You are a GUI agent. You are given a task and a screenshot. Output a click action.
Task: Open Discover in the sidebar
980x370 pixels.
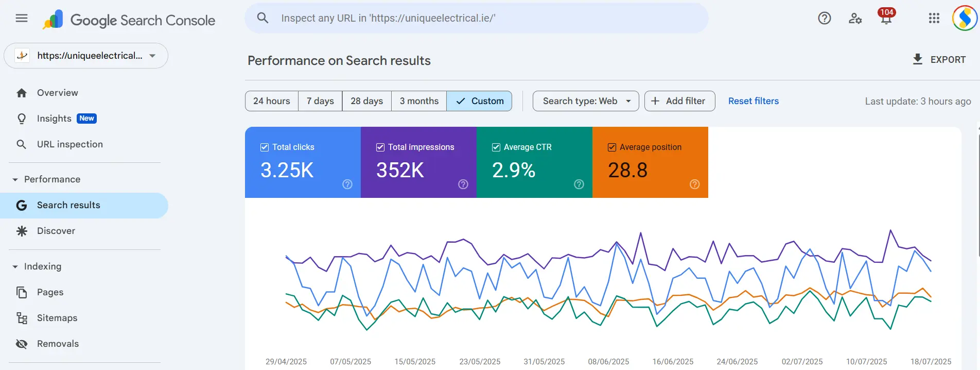[56, 231]
